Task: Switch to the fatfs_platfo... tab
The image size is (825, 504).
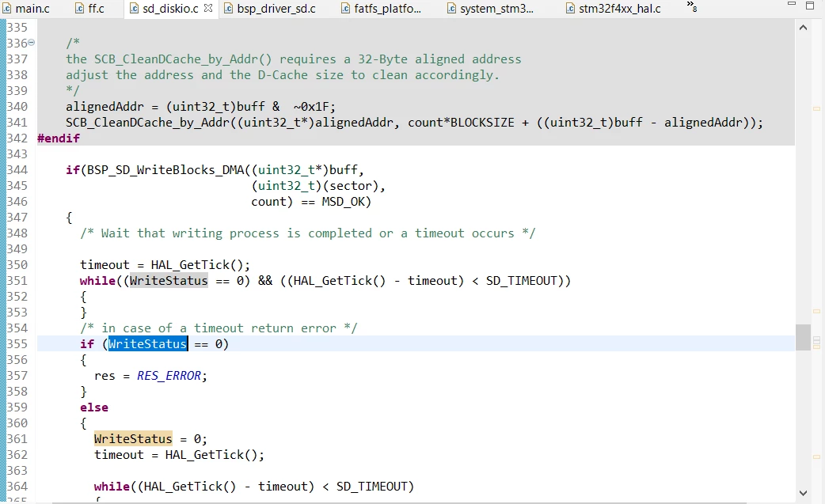Action: click(x=381, y=9)
